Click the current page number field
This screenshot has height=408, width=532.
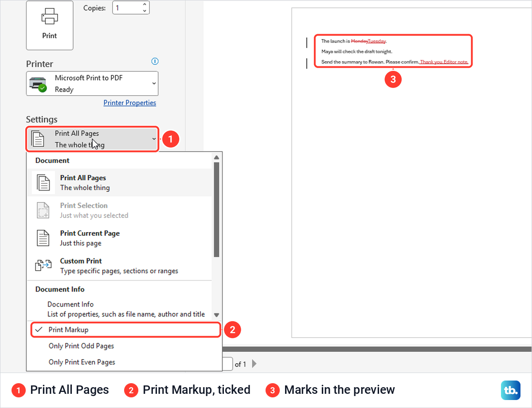pos(227,364)
